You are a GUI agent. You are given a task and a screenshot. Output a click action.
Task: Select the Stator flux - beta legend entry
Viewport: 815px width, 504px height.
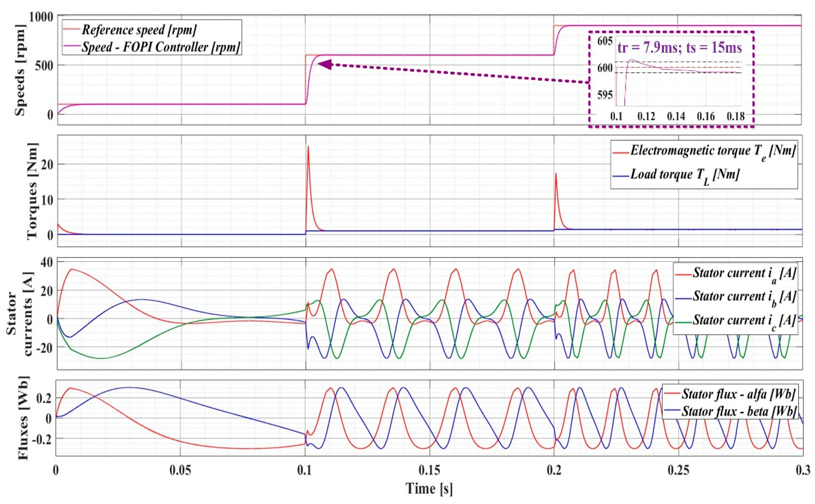[x=738, y=411]
